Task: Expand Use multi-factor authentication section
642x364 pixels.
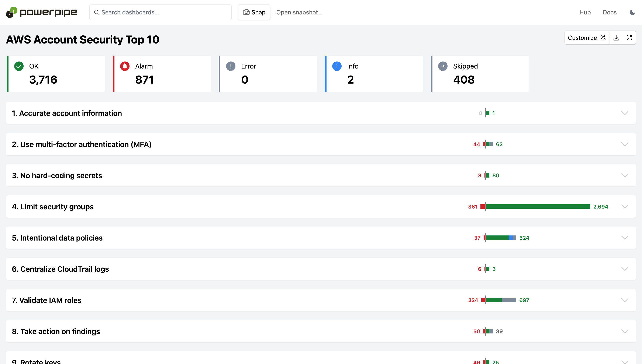Action: pos(625,144)
